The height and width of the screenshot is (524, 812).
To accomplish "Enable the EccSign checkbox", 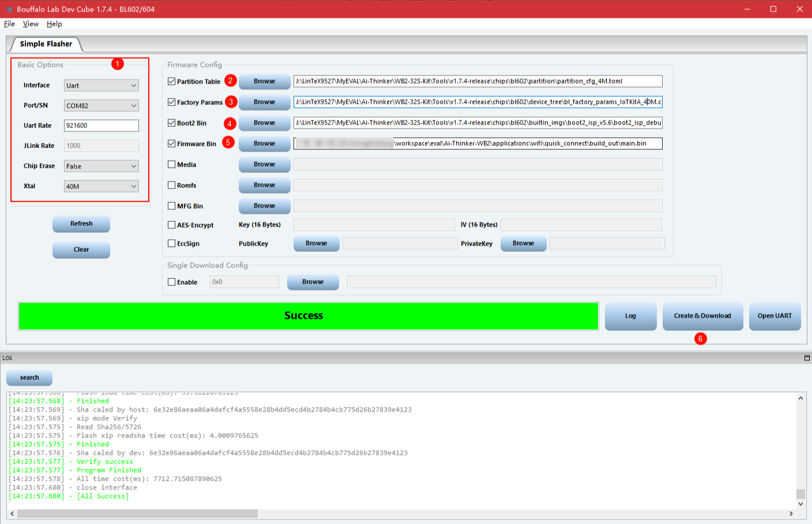I will click(x=171, y=243).
